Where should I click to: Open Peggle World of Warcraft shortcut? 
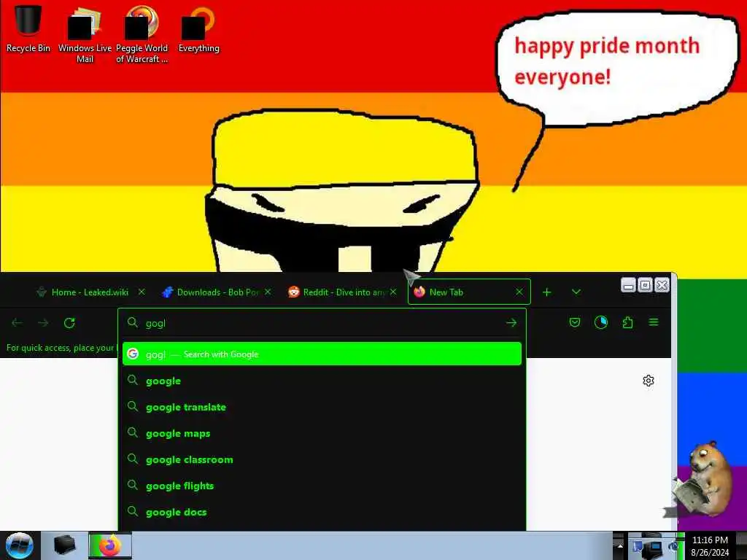click(x=142, y=34)
